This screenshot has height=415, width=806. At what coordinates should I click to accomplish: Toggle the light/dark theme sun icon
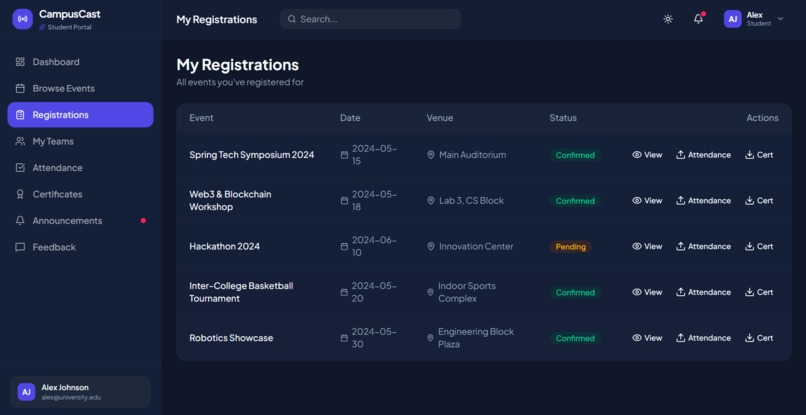coord(668,19)
